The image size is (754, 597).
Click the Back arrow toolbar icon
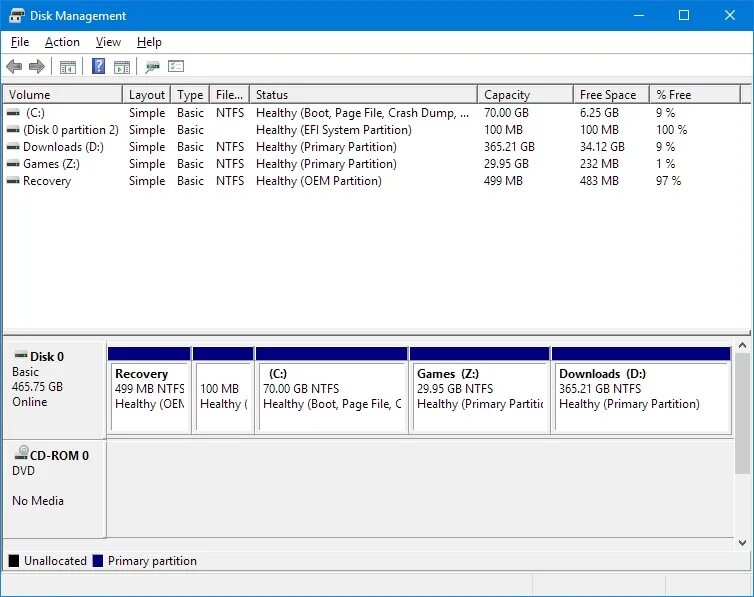coord(14,66)
